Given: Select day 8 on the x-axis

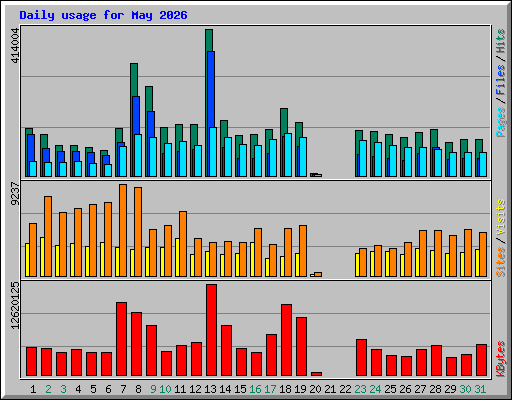Looking at the screenshot, I should (138, 389).
